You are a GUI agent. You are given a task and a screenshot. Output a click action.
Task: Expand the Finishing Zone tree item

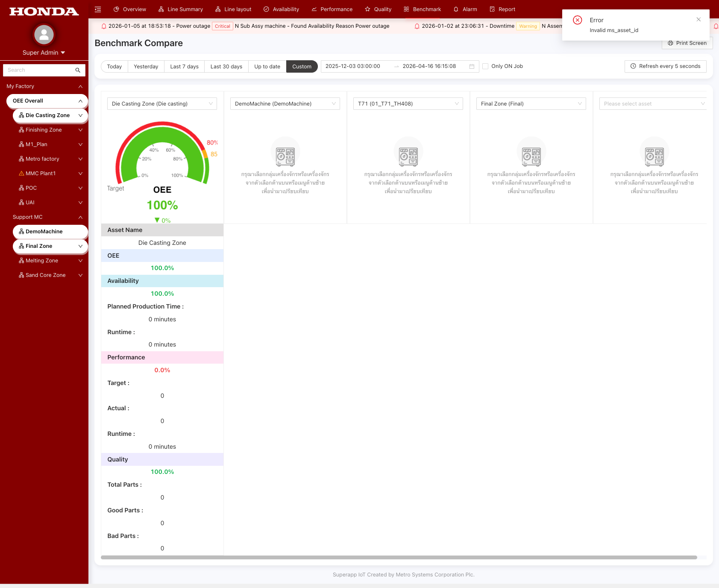(80, 130)
